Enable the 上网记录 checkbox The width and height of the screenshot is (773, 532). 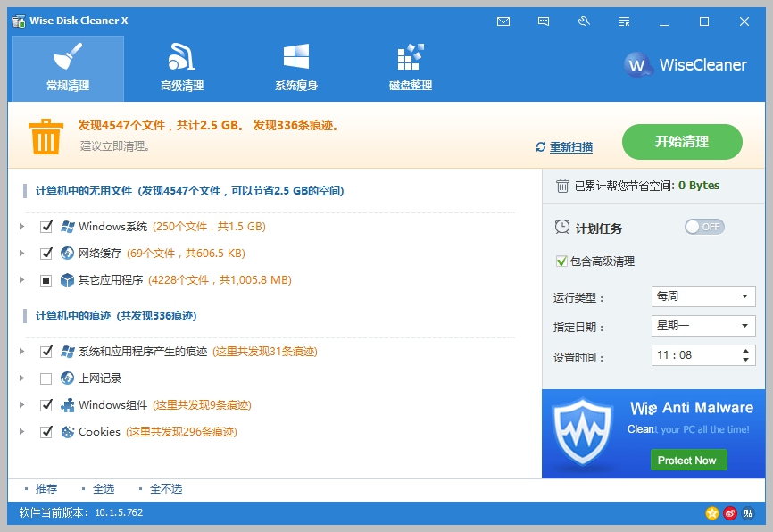(46, 378)
